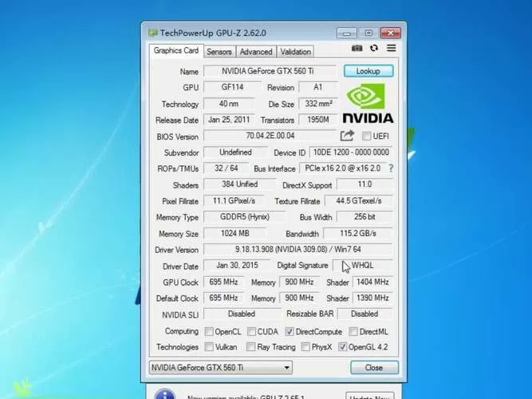
Task: Open the Advanced tab
Action: coord(256,52)
